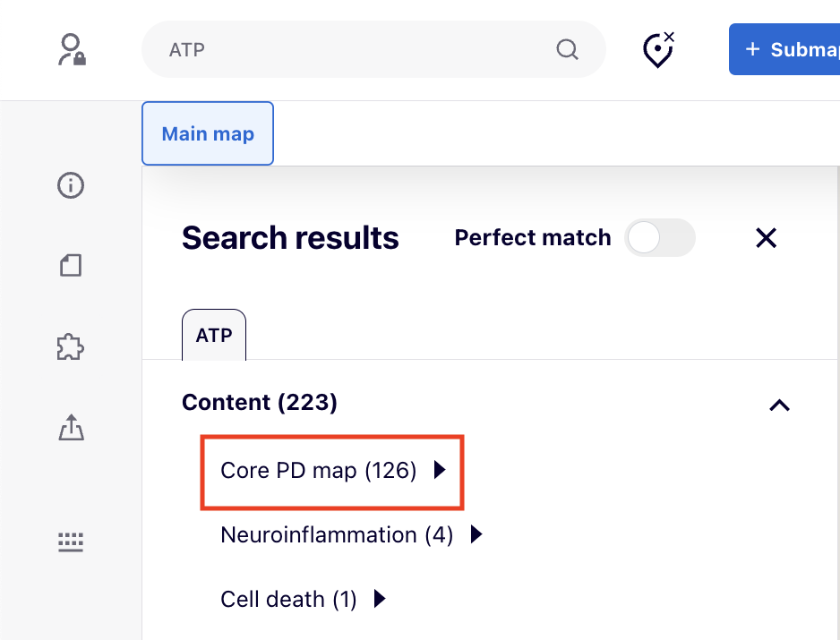Click the export/upload sidebar icon
Screen dimensions: 840x640
tap(70, 428)
